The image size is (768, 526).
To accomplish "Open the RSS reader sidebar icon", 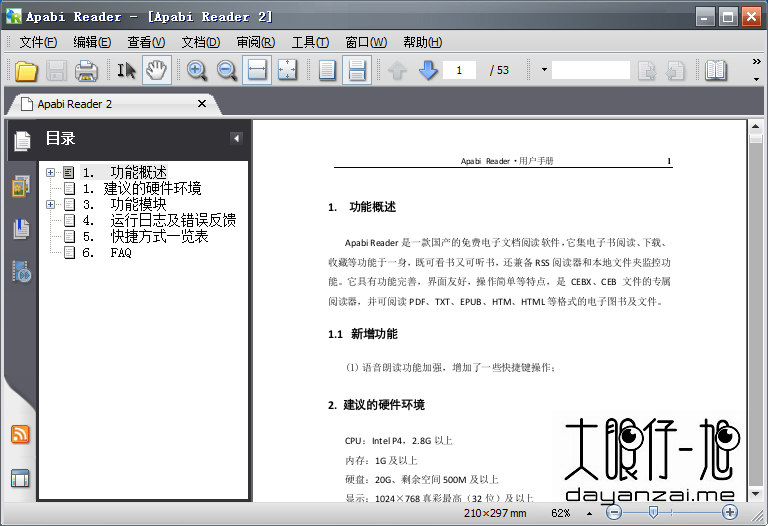I will [20, 434].
